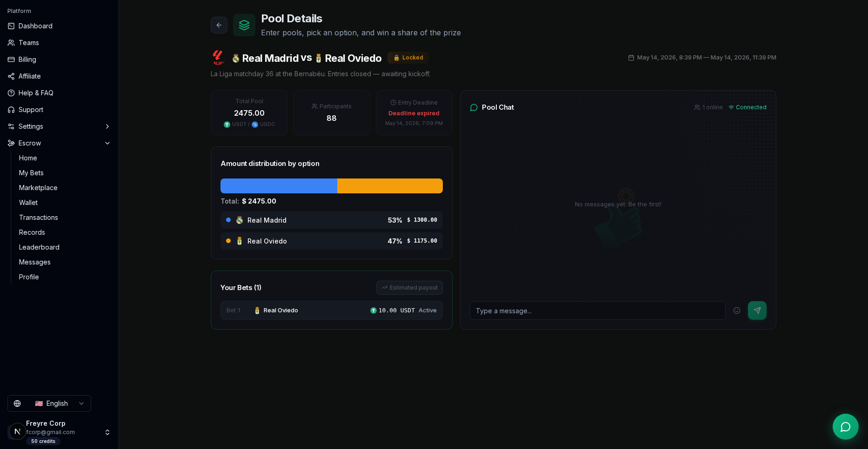
Task: Click the Locked status badge
Action: point(408,58)
